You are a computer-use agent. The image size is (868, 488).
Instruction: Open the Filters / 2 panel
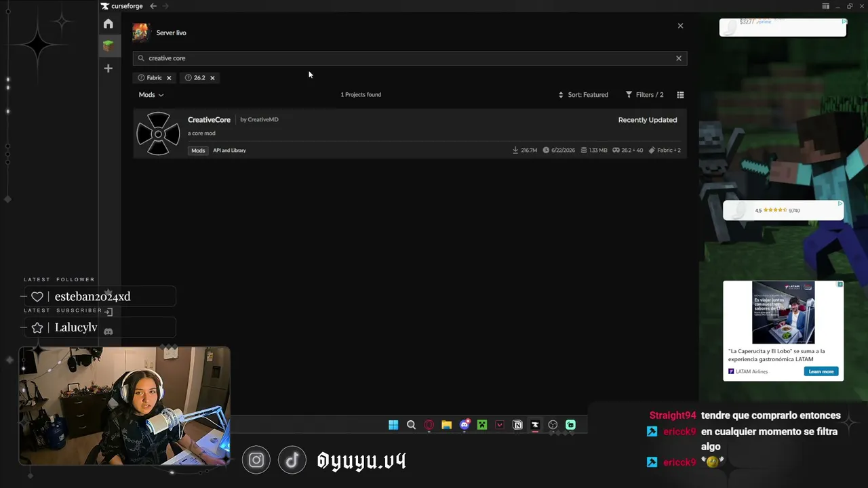point(644,95)
